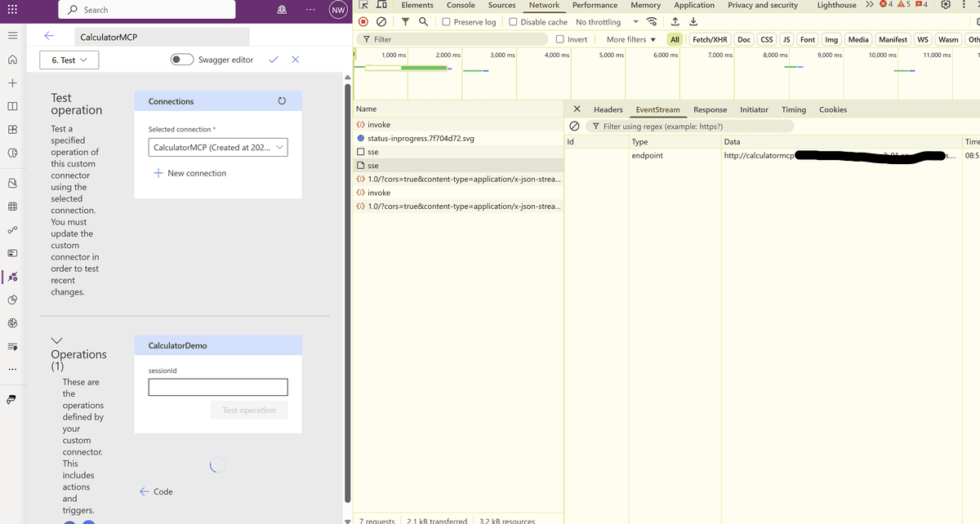
Task: Open DevTools settings gear
Action: tap(946, 5)
